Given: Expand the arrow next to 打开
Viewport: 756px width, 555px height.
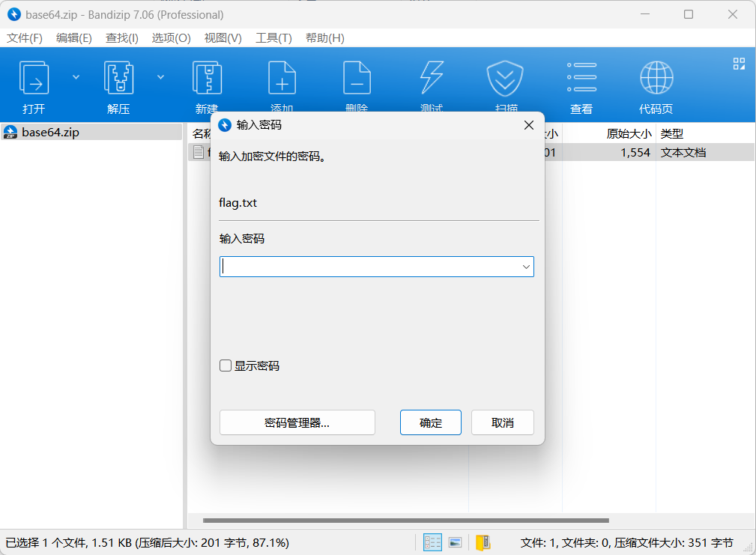Looking at the screenshot, I should tap(76, 76).
